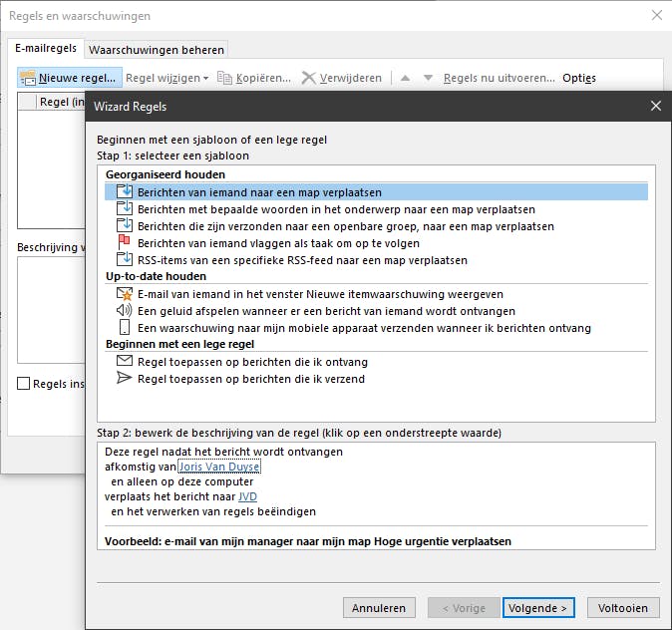Click 'Deze regel nadat het bericht wordt ontvangen'
672x630 pixels.
223,452
